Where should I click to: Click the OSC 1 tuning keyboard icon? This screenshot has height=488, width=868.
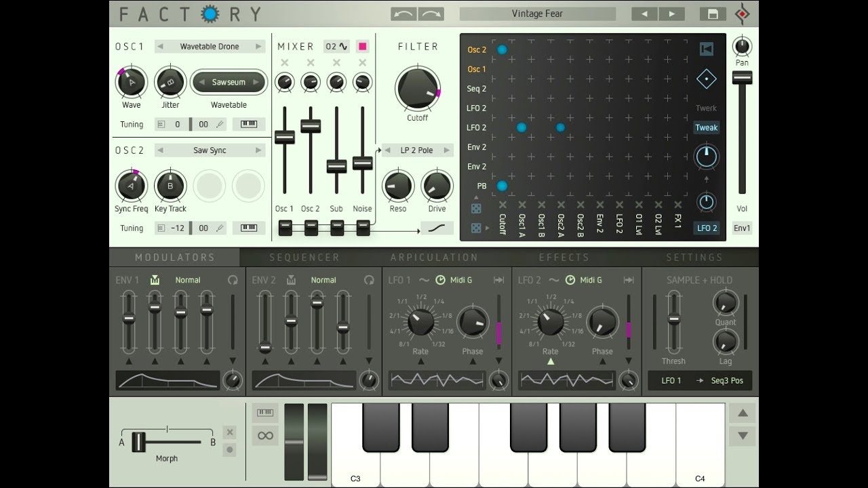[x=249, y=125]
